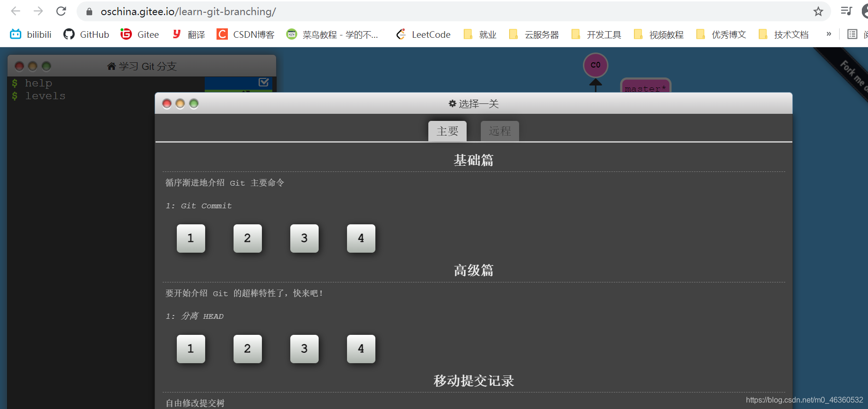Select level 1 in 高级篇
Image resolution: width=868 pixels, height=409 pixels.
[191, 349]
